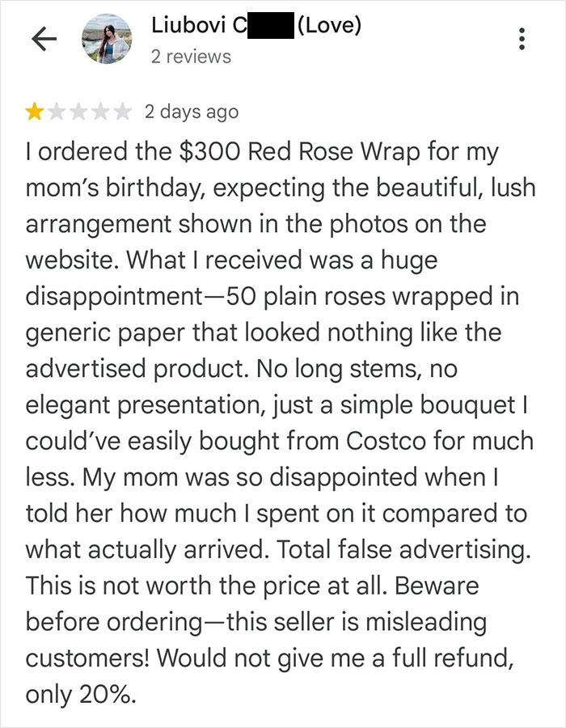Viewport: 566px width, 728px height.
Task: Navigate back with the arrow icon
Action: tap(44, 38)
